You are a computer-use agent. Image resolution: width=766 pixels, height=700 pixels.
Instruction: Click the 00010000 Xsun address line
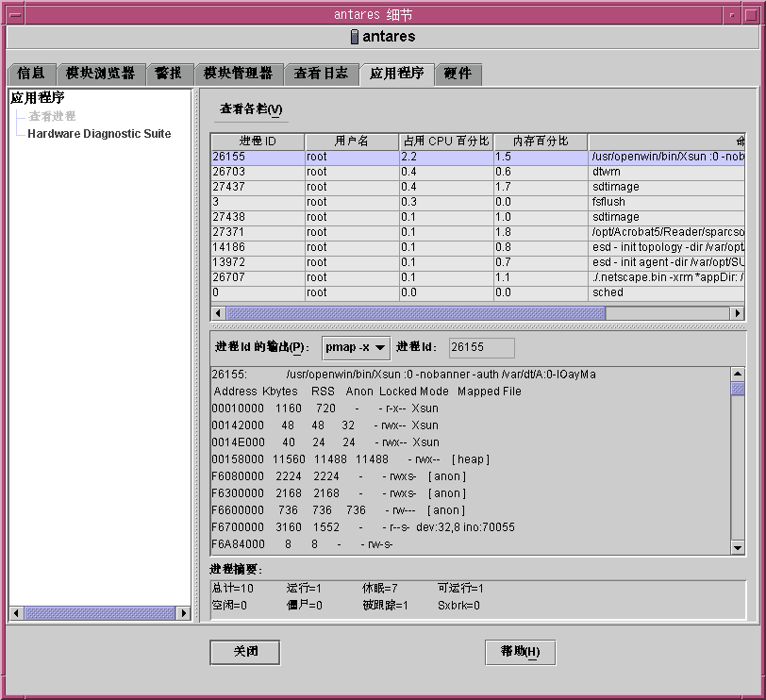click(x=325, y=408)
